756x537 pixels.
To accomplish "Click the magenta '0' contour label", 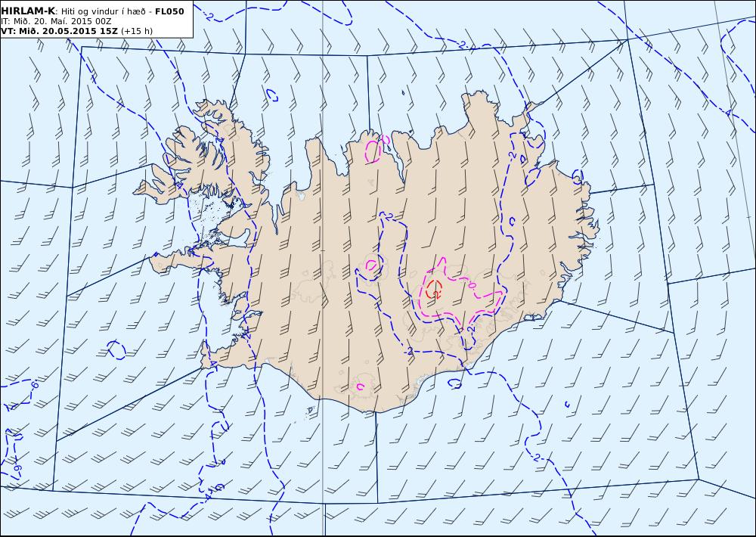I will click(x=472, y=286).
